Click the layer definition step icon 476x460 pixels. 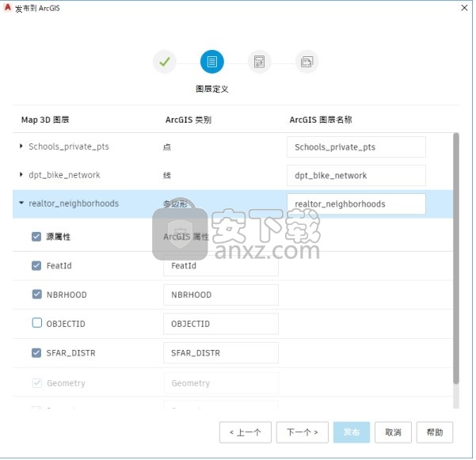[x=212, y=62]
